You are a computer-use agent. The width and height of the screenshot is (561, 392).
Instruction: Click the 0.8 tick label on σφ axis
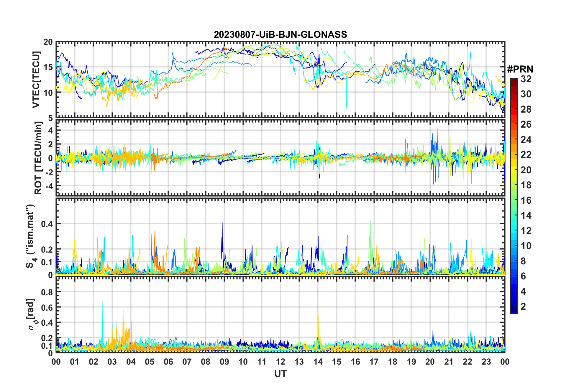[47, 292]
